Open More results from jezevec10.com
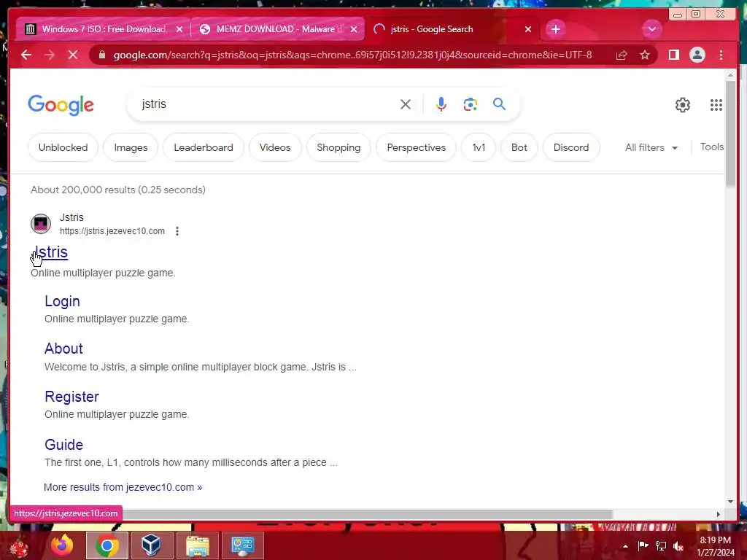The width and height of the screenshot is (747, 560). tap(123, 487)
